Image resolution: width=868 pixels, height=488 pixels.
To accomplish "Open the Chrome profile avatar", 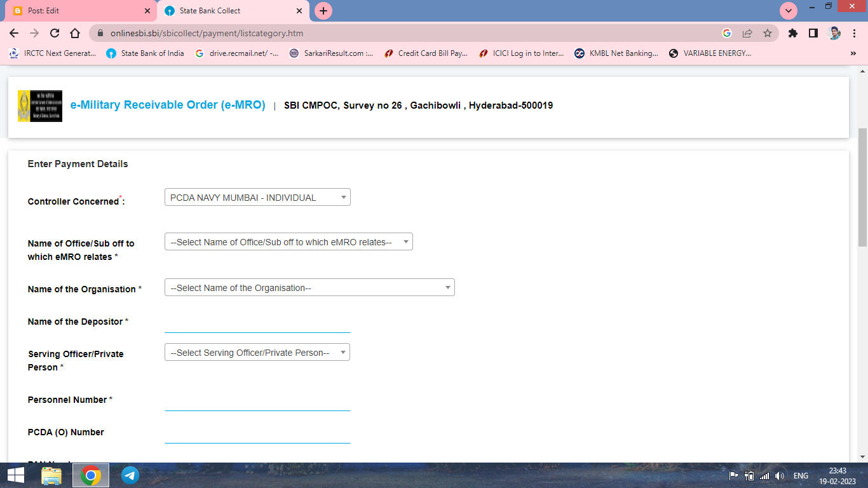I will click(835, 33).
